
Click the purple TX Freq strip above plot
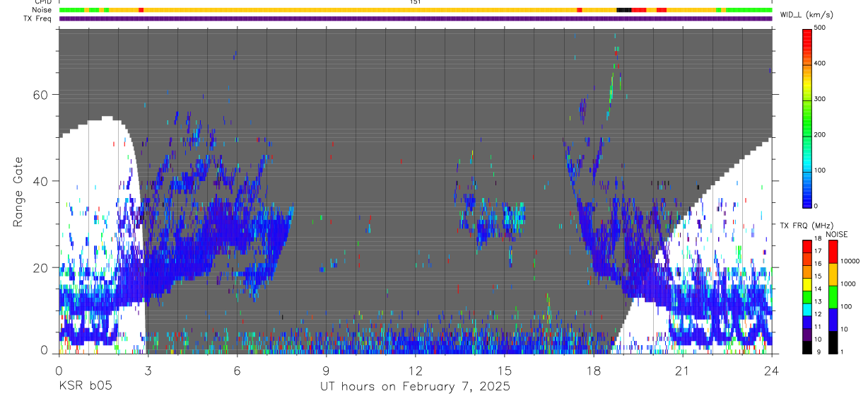click(x=416, y=18)
